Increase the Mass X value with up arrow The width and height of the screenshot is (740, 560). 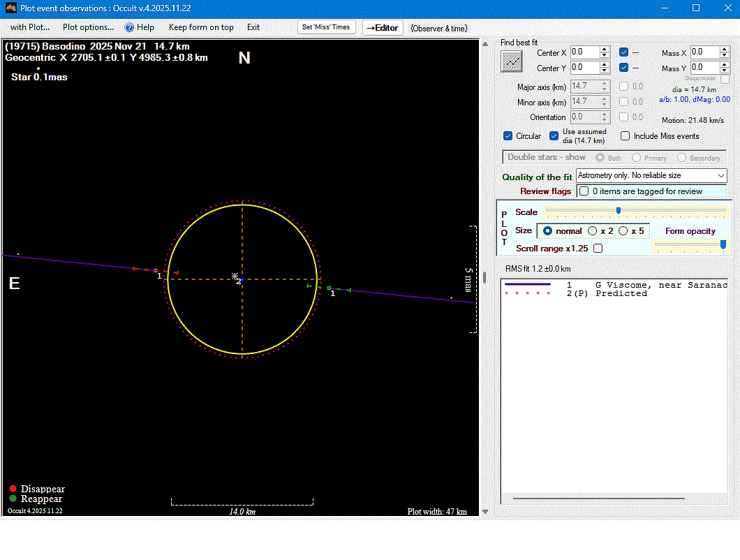[x=725, y=50]
